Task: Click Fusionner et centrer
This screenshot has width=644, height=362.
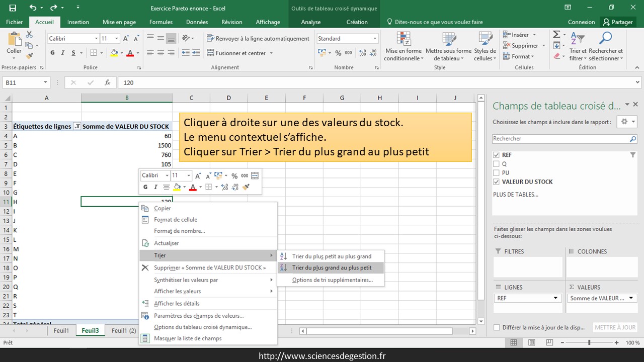Action: (x=240, y=53)
